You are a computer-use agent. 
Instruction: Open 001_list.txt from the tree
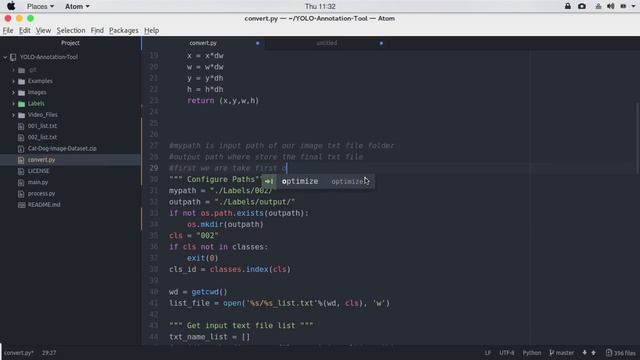pos(42,126)
